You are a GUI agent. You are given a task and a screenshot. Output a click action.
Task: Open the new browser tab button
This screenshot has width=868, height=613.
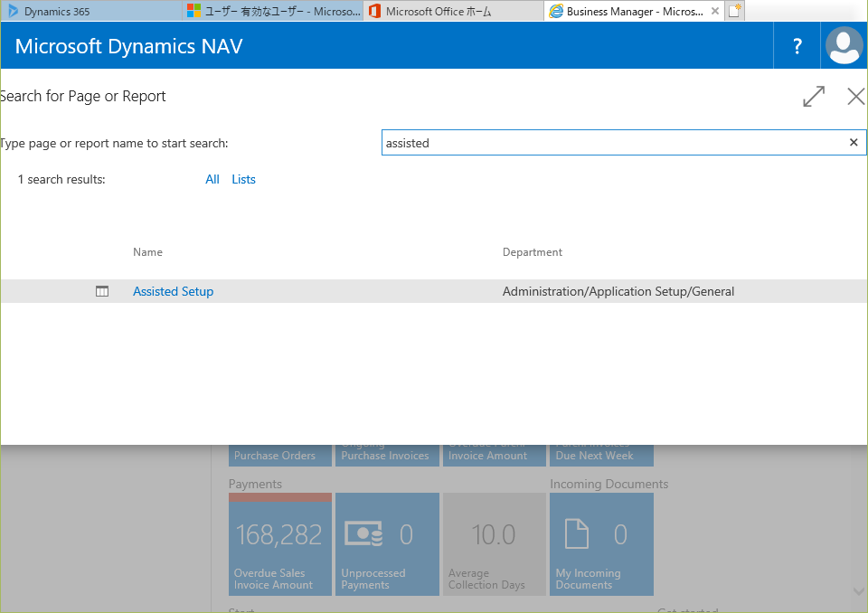click(734, 11)
